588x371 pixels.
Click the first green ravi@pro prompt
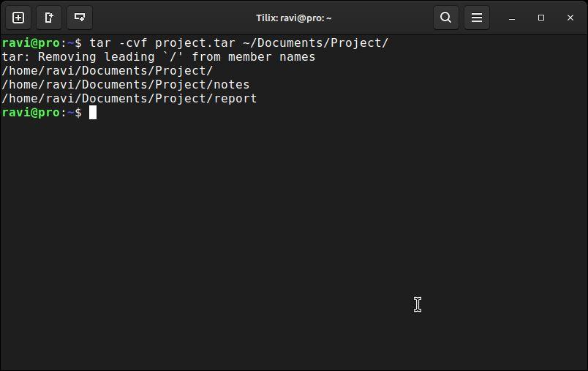(31, 43)
